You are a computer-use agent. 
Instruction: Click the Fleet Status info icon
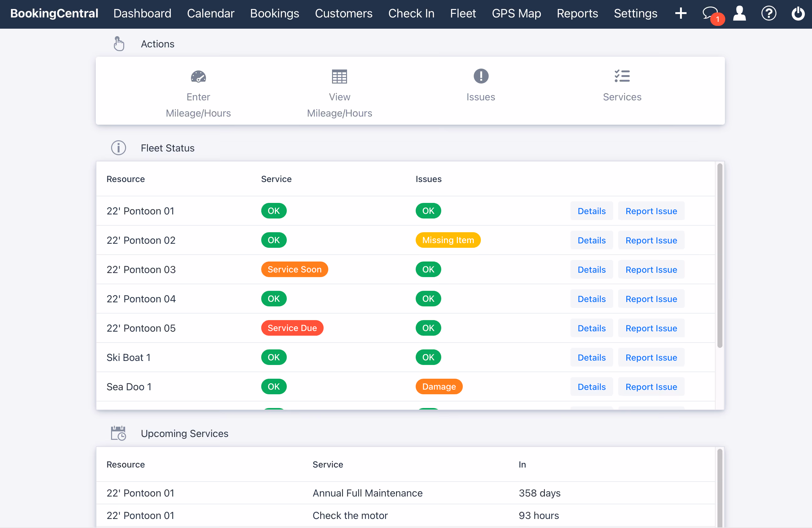[x=118, y=148]
